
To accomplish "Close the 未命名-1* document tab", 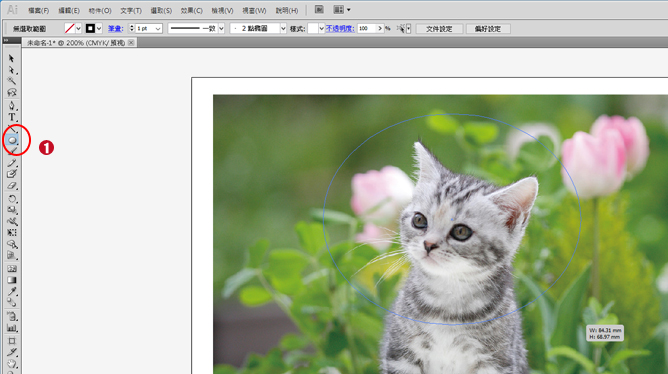I will click(131, 43).
